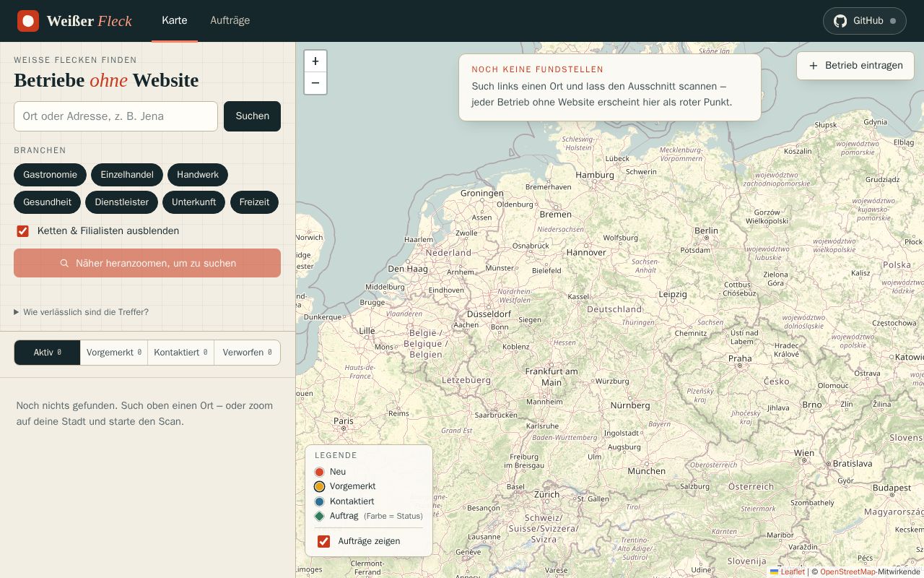Click the yellow Vorgemerkt legend dot
Viewport: 924px width, 578px height.
pyautogui.click(x=320, y=487)
